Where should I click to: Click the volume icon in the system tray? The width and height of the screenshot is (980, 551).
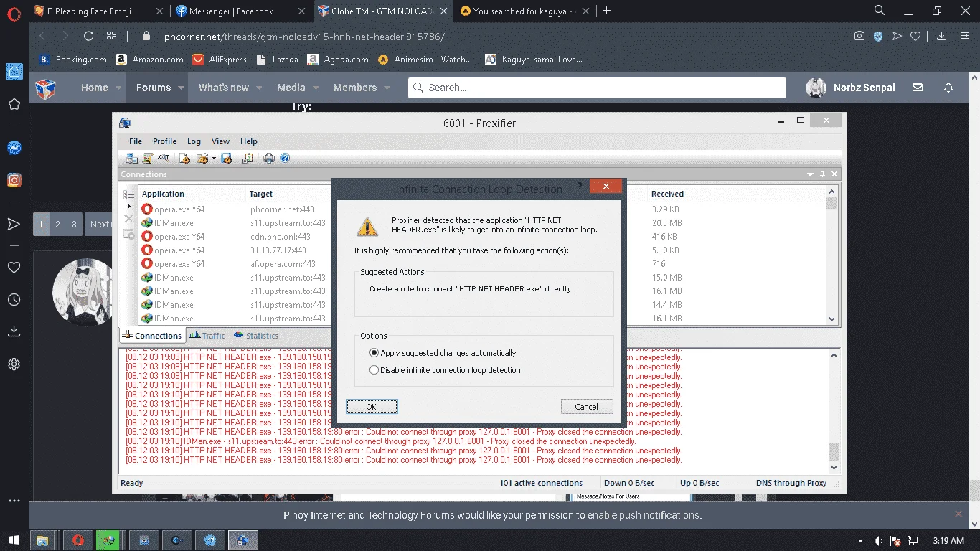878,540
